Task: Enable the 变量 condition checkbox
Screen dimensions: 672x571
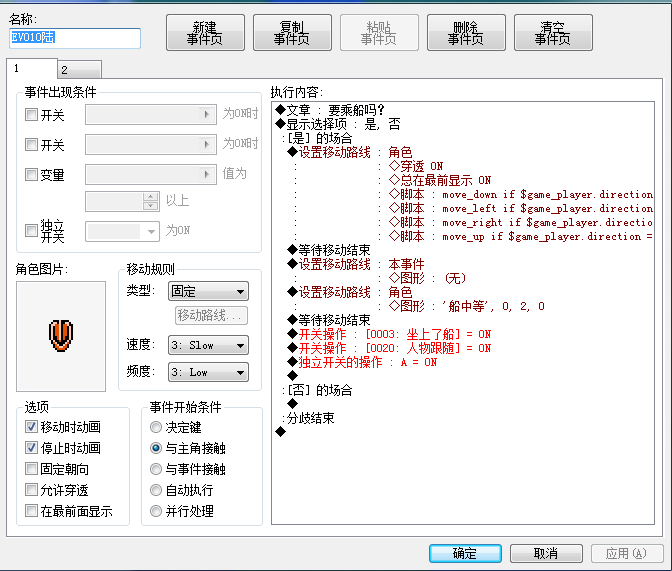Action: click(31, 174)
